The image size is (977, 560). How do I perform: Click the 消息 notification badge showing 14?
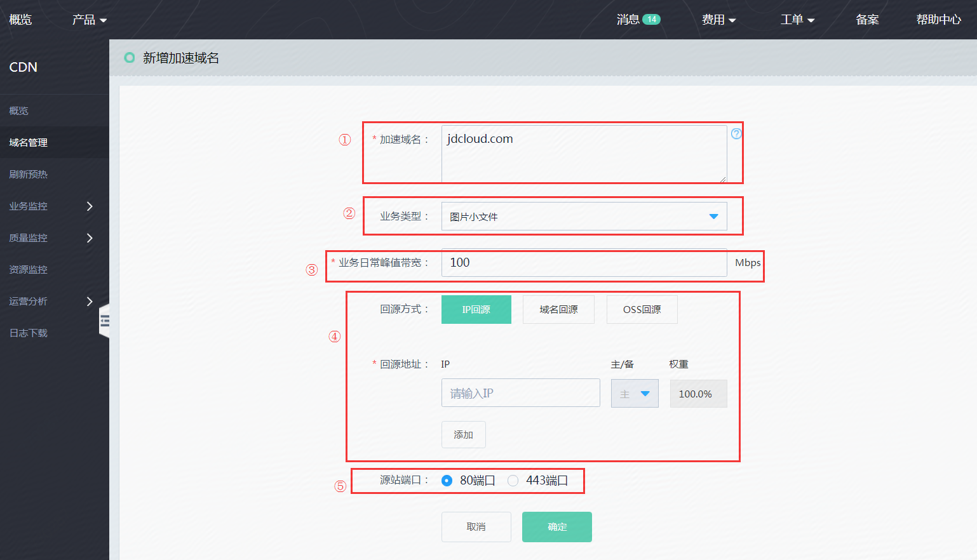point(651,20)
